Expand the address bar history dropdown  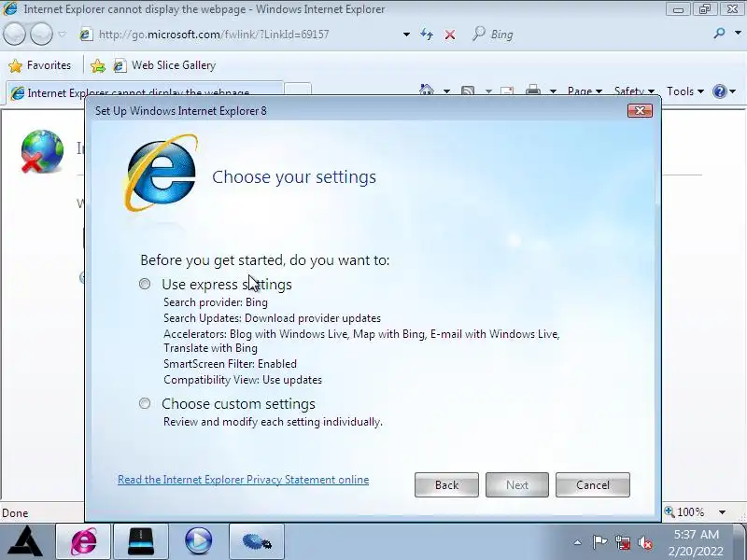point(406,35)
